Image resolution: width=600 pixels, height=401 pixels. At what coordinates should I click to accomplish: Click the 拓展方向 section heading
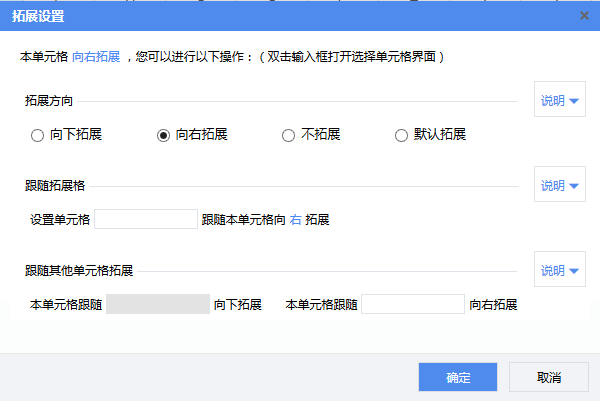[x=49, y=101]
